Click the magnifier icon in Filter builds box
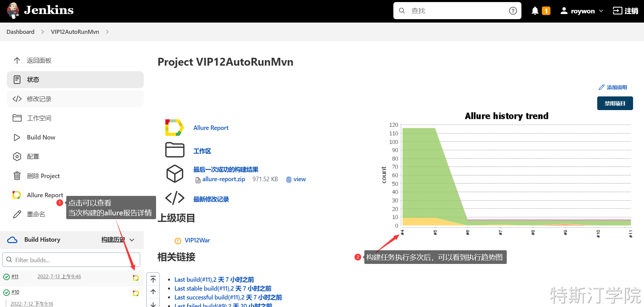Screen dimensions: 644x307 pos(10,260)
